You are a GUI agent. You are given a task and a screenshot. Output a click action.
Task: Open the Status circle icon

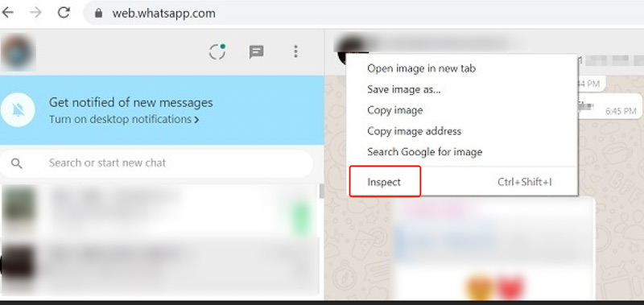(x=217, y=52)
